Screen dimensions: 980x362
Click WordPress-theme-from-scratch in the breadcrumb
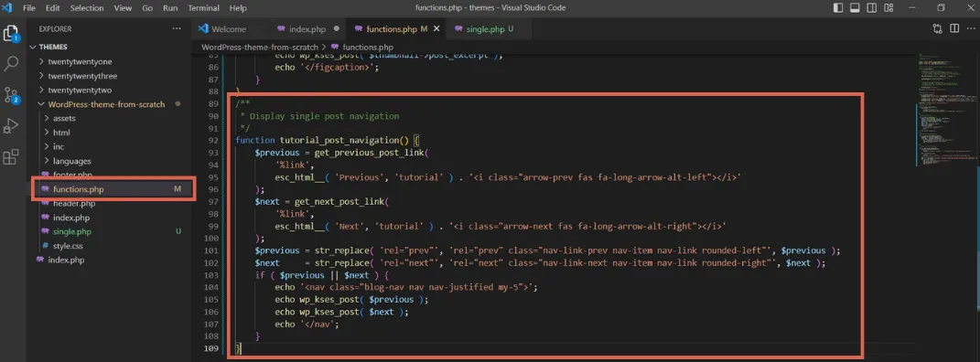(260, 47)
